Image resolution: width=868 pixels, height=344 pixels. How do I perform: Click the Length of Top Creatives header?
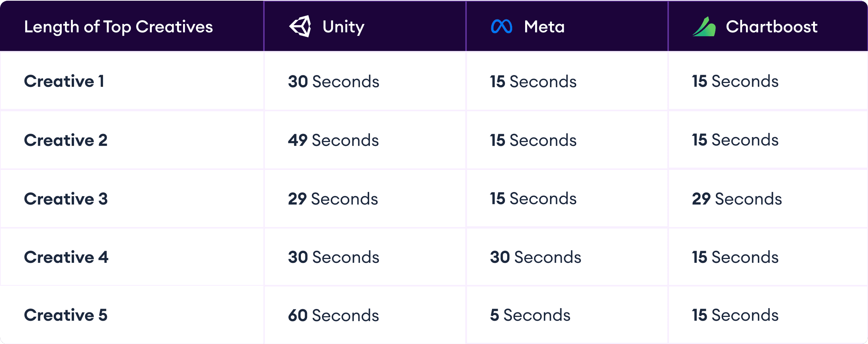(118, 27)
